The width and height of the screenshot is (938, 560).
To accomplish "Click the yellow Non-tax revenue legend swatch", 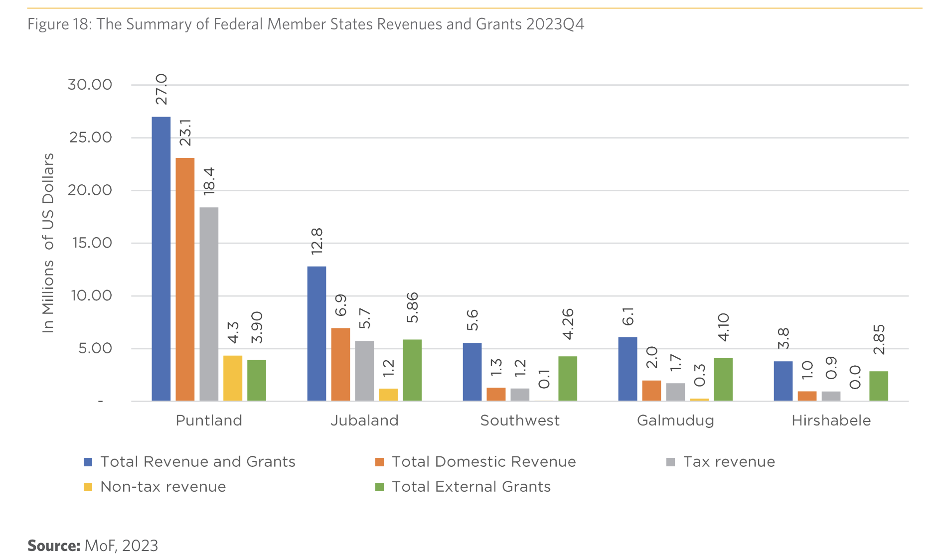I will tap(88, 487).
